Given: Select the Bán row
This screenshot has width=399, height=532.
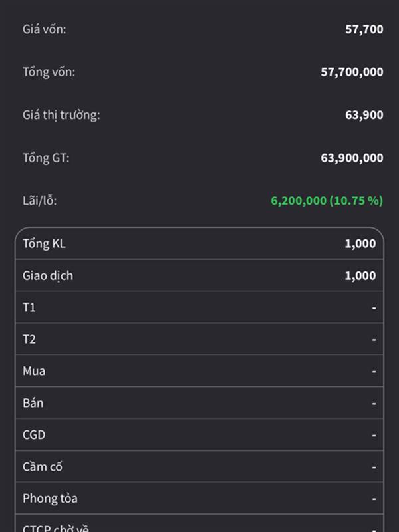Looking at the screenshot, I should click(x=199, y=403).
